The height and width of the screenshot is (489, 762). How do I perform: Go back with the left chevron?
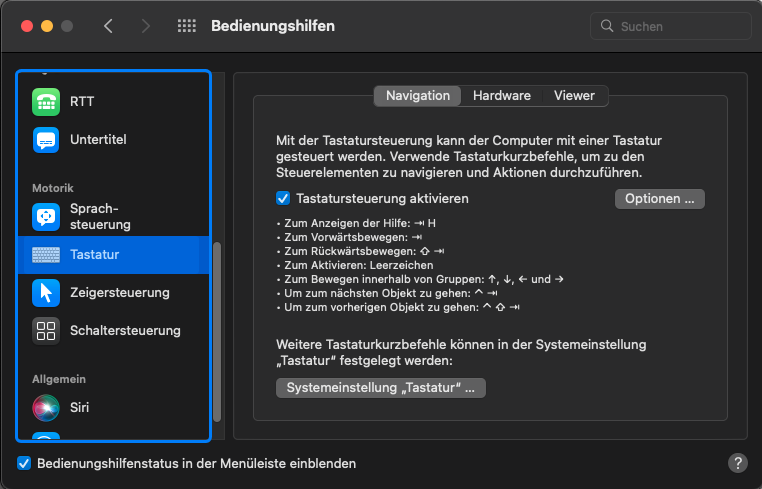[x=108, y=26]
